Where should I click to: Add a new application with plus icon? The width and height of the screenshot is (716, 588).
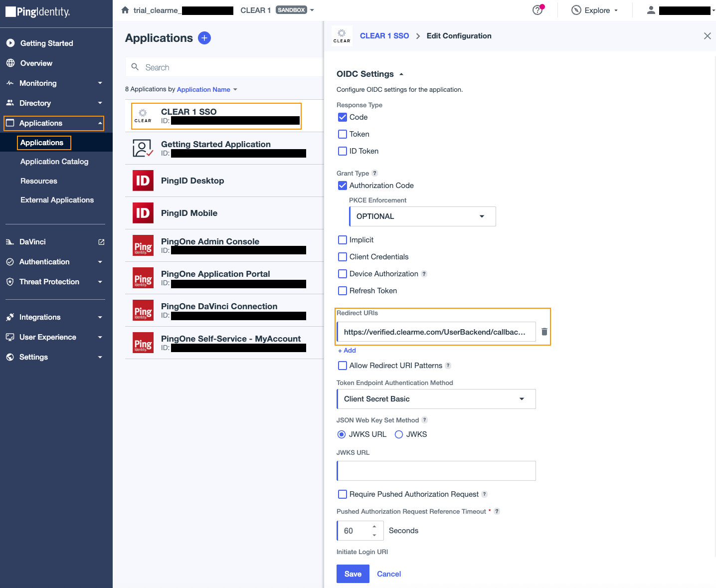coord(204,38)
